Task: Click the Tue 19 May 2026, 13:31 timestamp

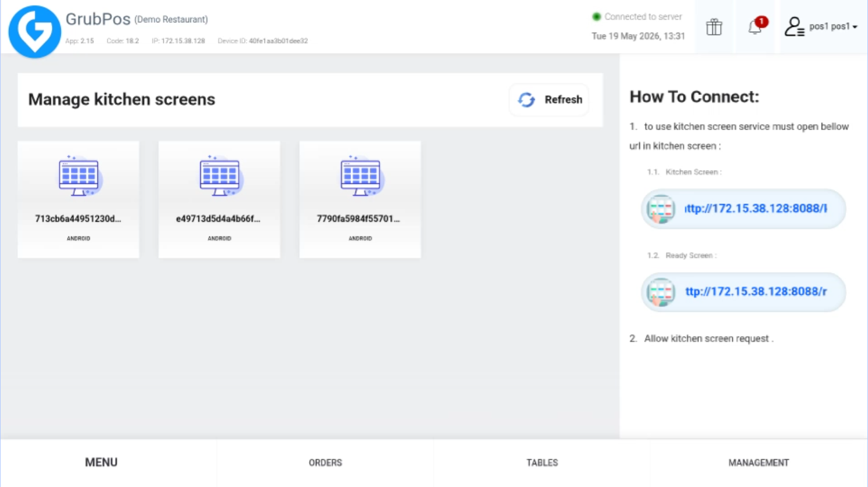Action: (x=638, y=36)
